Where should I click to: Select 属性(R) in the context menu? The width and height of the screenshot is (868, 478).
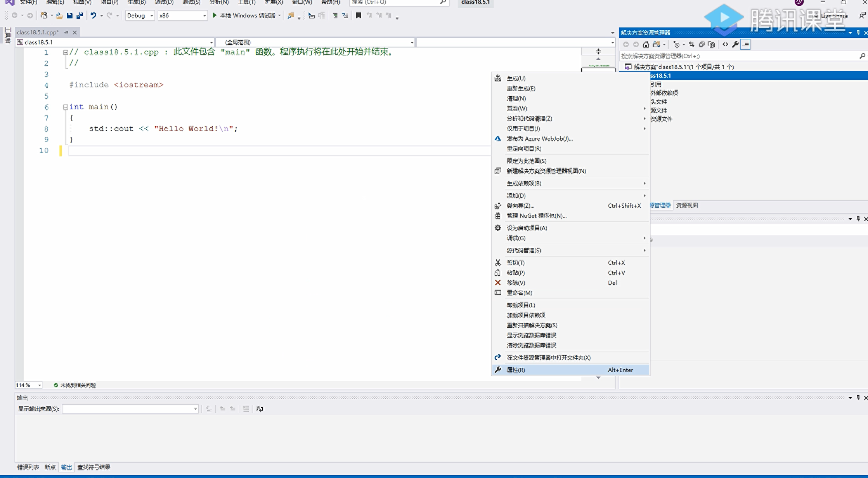pos(516,370)
